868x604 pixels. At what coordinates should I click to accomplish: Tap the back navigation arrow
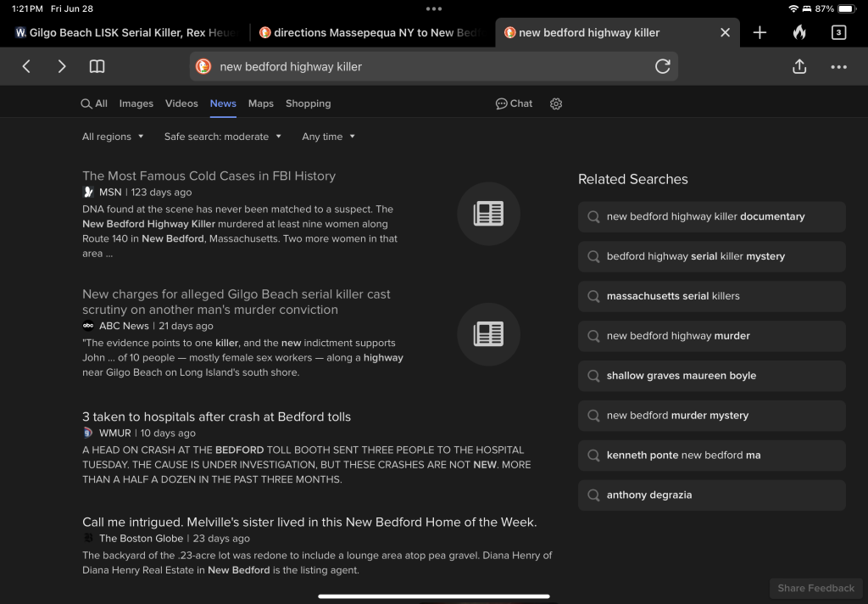click(x=26, y=66)
